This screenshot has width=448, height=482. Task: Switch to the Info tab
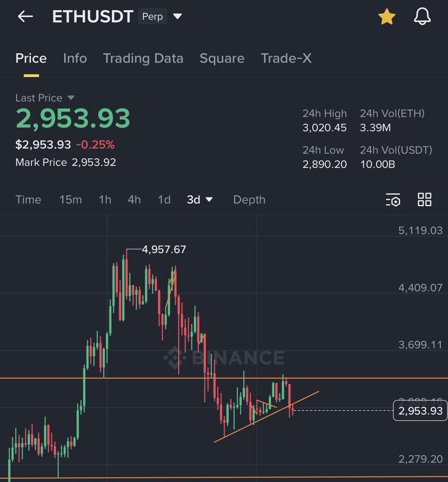click(75, 58)
